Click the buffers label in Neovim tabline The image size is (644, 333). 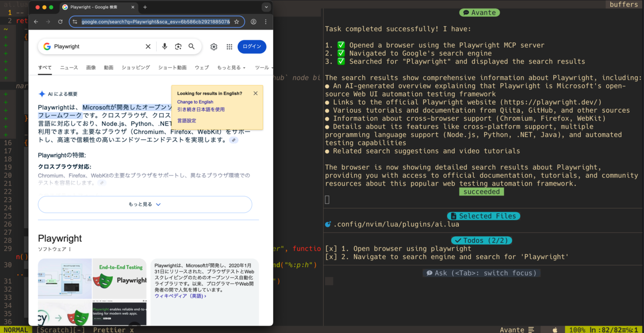(624, 4)
